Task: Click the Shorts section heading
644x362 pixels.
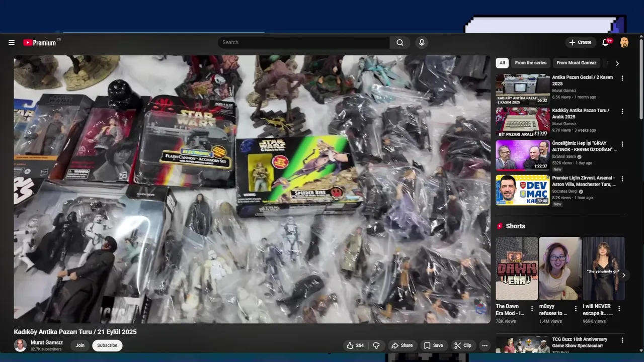Action: (515, 226)
